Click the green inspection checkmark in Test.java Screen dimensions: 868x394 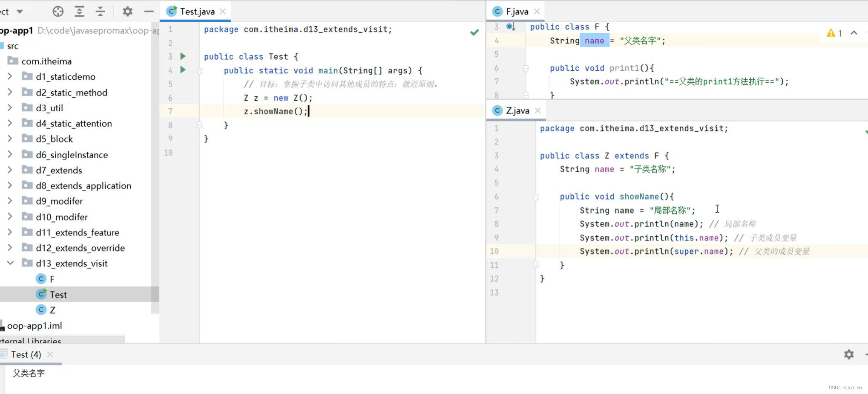(474, 32)
